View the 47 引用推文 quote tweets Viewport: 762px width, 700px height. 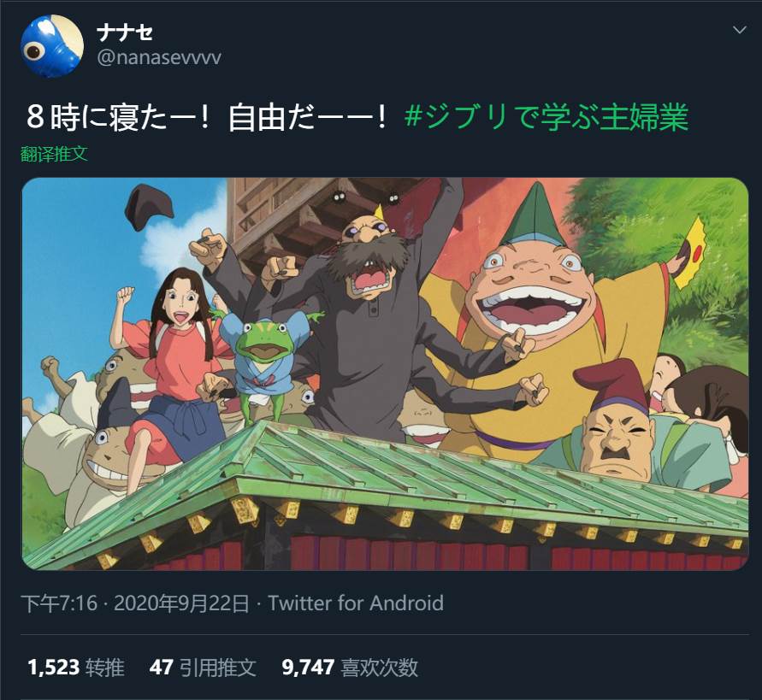click(203, 668)
